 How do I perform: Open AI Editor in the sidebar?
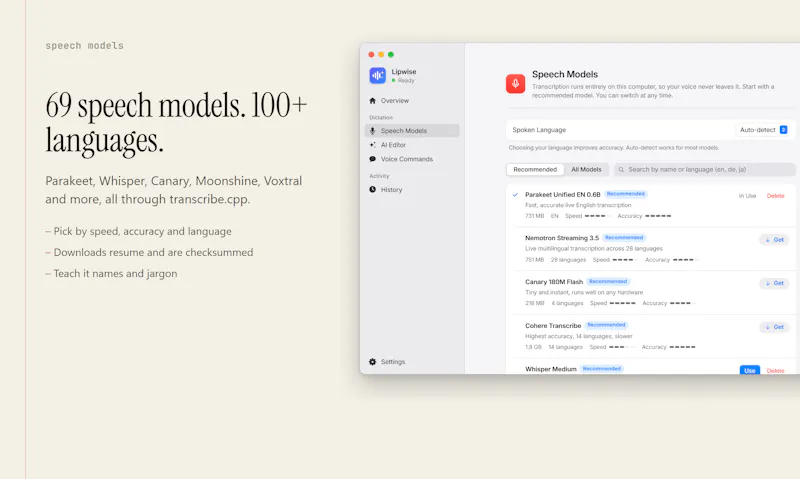(393, 145)
